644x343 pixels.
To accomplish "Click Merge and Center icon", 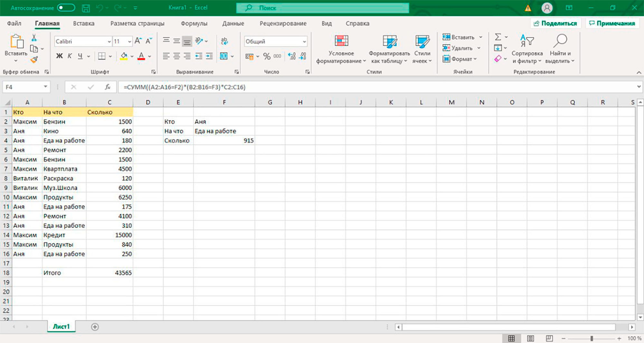I will coord(224,56).
